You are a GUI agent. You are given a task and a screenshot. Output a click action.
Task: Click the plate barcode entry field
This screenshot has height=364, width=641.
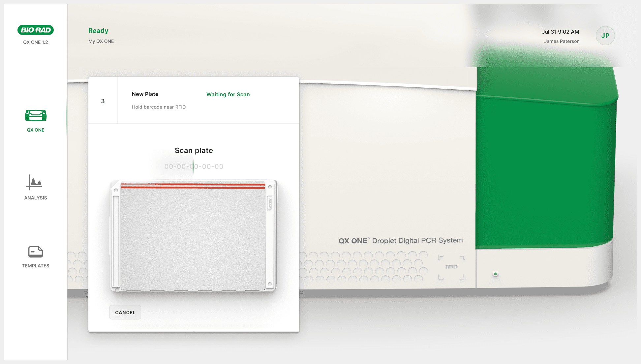click(x=194, y=167)
